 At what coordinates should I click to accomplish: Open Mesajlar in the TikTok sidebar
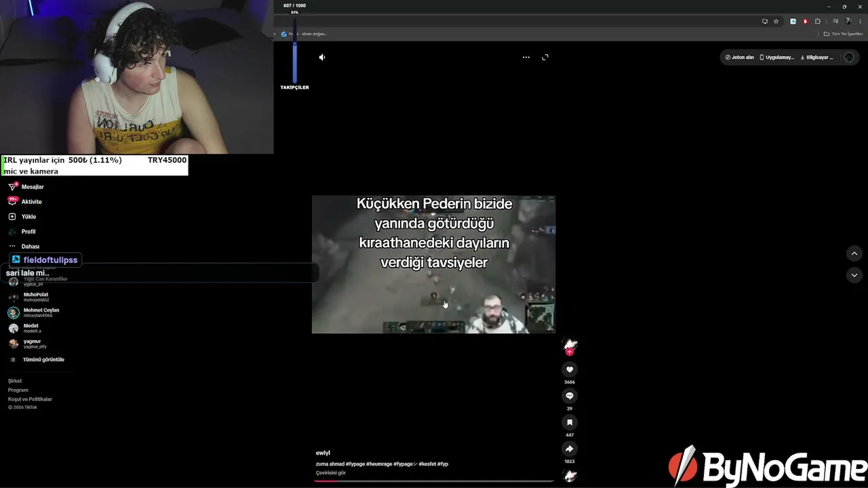[26, 187]
